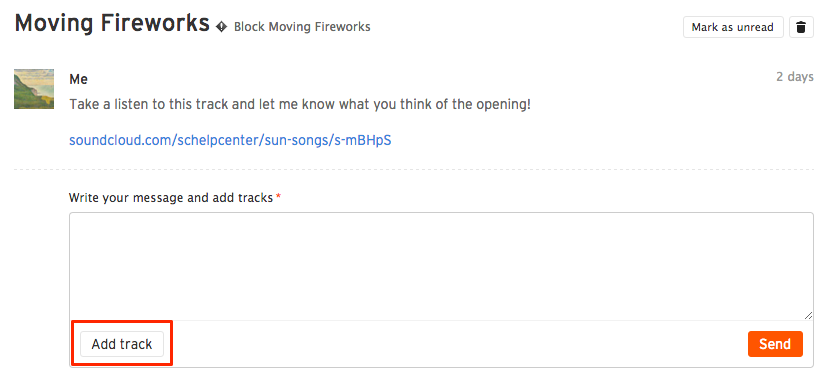Open my profile avatar thumbnail
Screen dimensions: 821x385
[x=34, y=89]
